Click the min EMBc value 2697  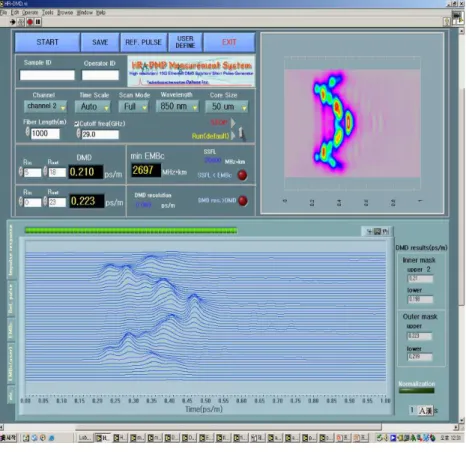pos(146,170)
